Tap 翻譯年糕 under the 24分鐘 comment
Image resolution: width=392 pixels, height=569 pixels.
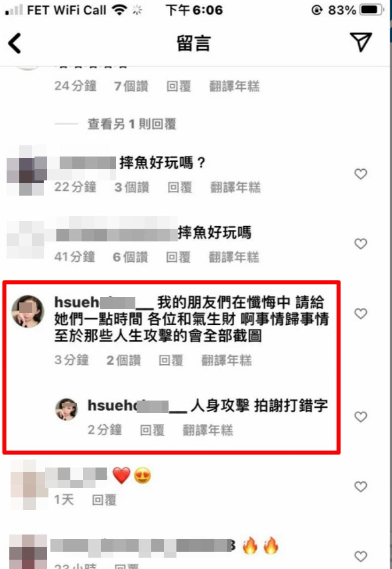pos(234,86)
